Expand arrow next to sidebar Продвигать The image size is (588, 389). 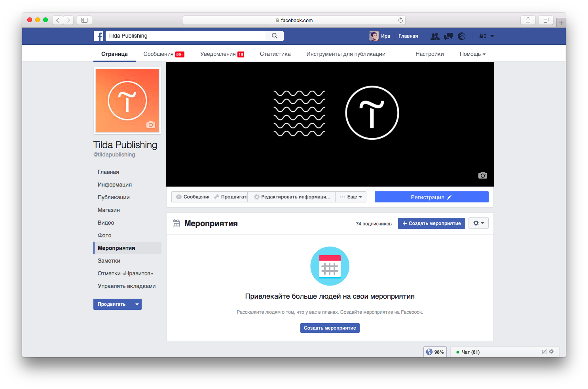[137, 304]
